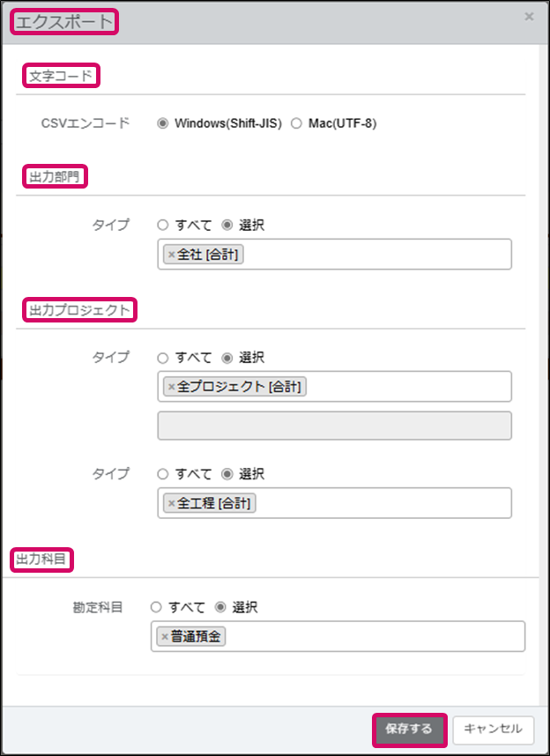This screenshot has height=756, width=550.
Task: Remove the 全社 [合計] tag
Action: (x=171, y=255)
